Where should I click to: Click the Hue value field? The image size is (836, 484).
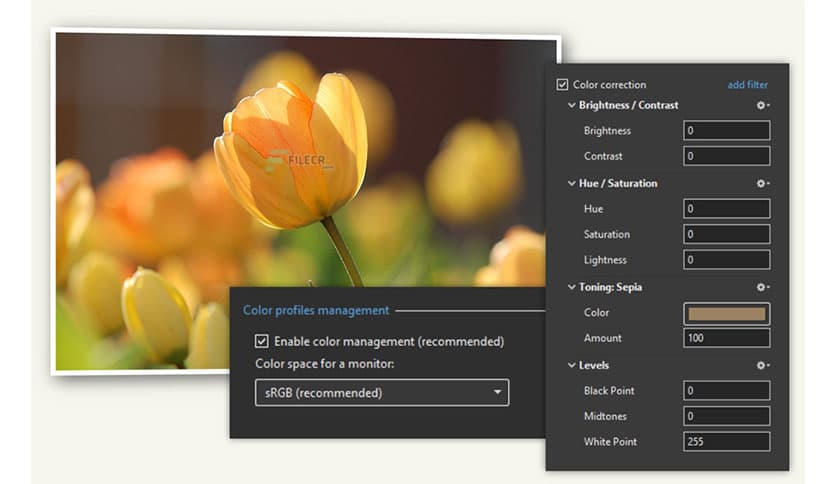tap(727, 208)
